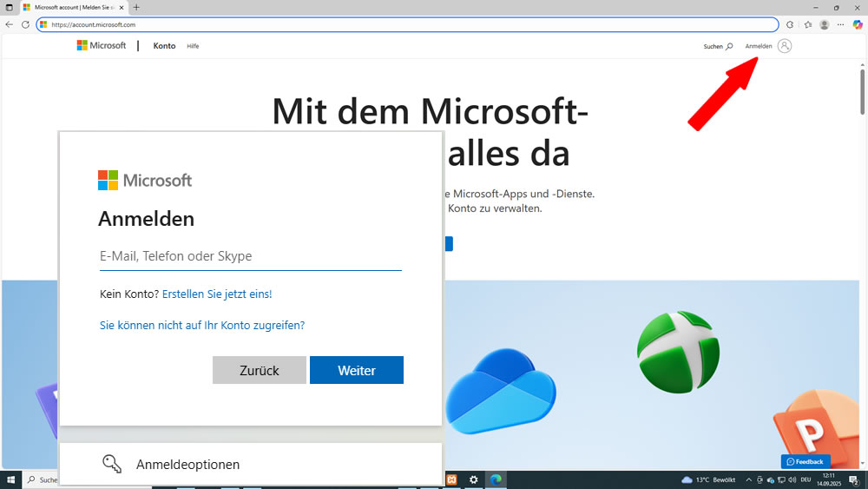Open XAMPP from the taskbar

click(x=451, y=479)
